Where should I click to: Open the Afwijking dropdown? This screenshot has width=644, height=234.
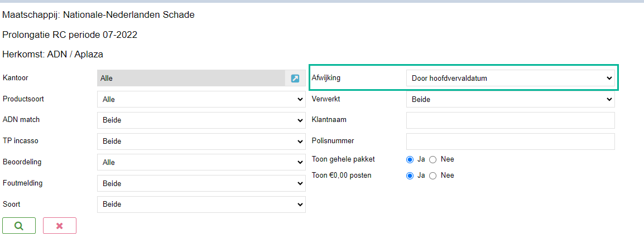click(511, 78)
